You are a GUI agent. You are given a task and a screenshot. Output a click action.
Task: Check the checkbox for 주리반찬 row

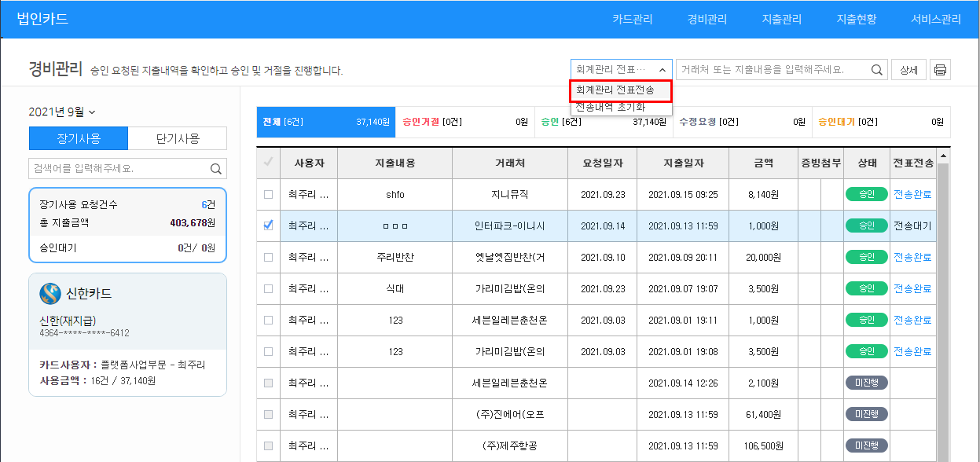click(x=268, y=257)
